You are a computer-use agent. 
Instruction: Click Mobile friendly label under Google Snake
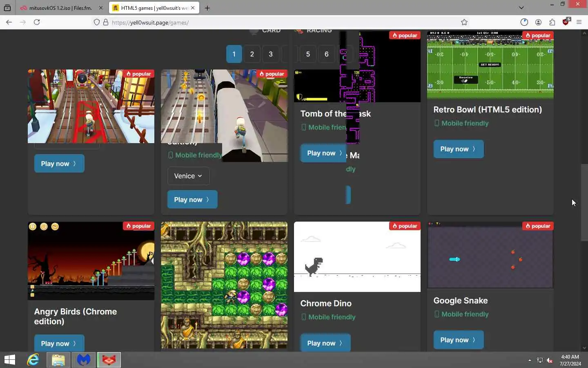461,314
